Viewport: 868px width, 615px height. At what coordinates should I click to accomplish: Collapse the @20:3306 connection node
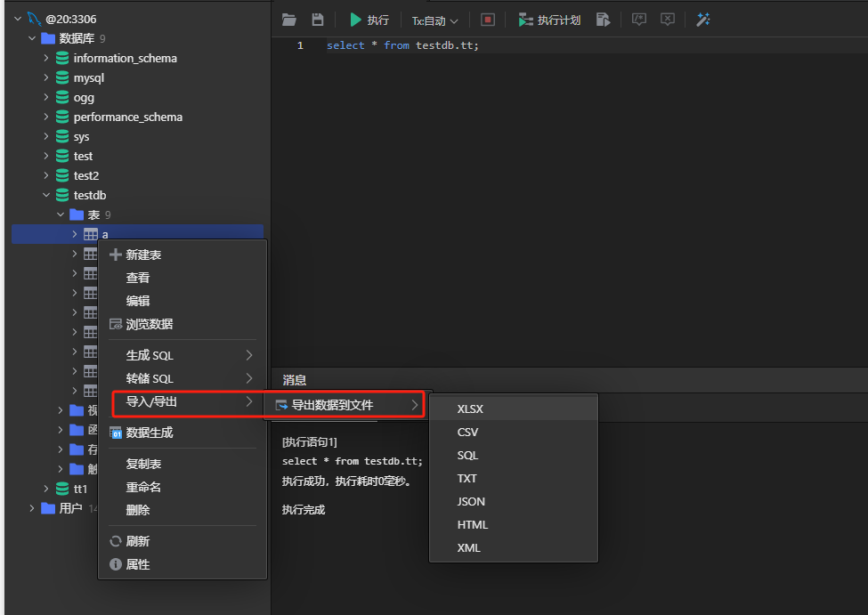coord(18,19)
